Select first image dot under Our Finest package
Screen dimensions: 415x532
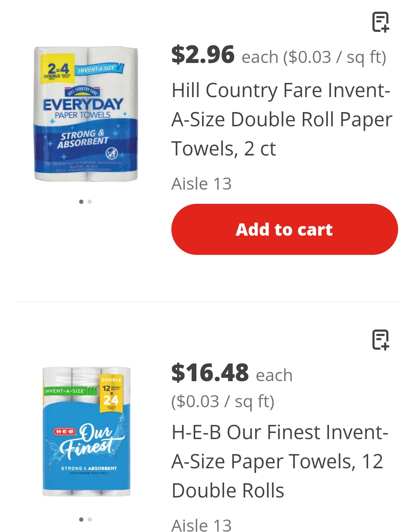point(81,519)
